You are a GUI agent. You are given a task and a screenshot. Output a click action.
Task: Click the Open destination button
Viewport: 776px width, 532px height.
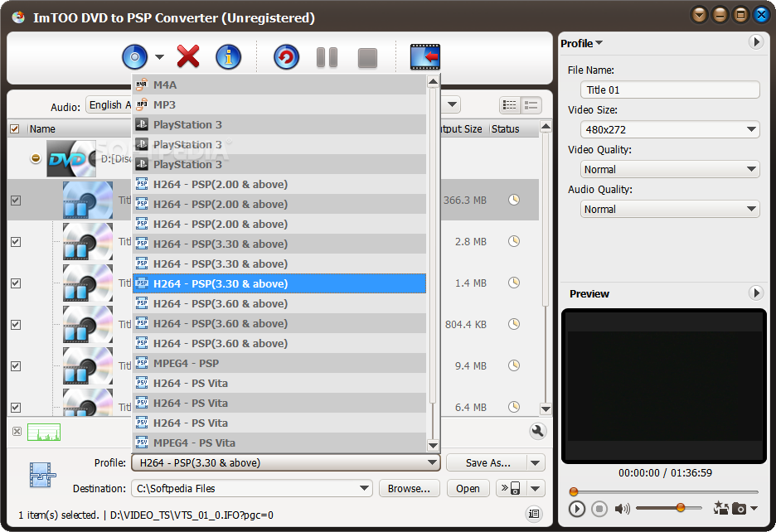click(x=468, y=488)
